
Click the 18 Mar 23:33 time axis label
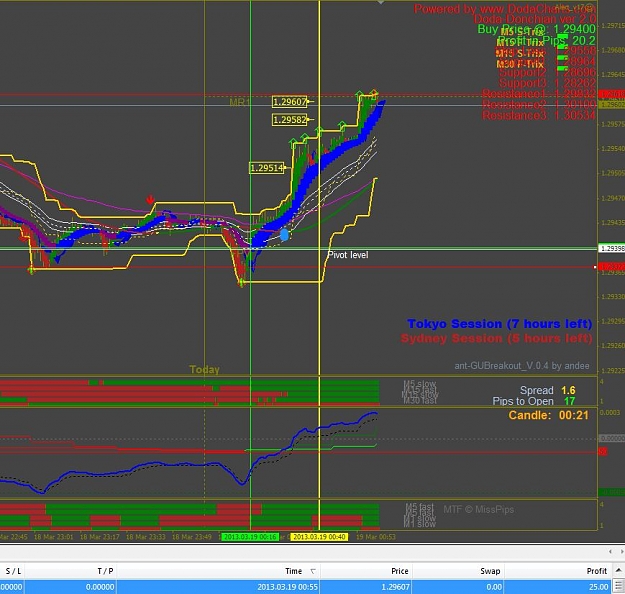(x=145, y=537)
